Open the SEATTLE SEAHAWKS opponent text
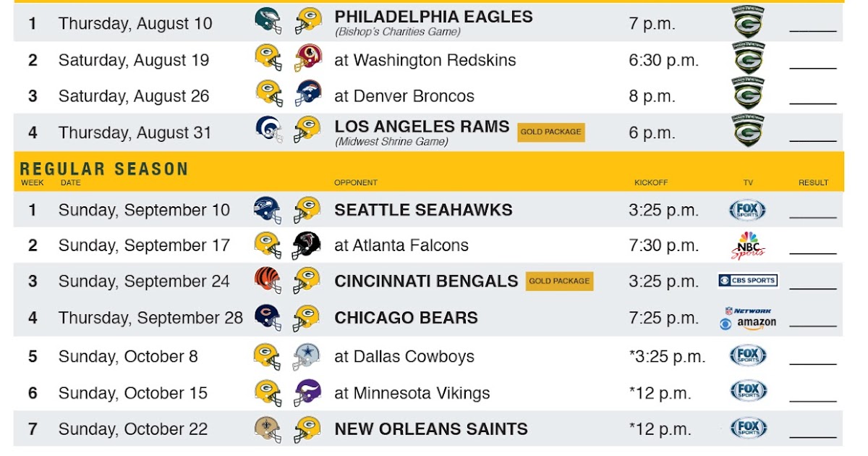Screen dimensions: 868x456 coord(423,210)
